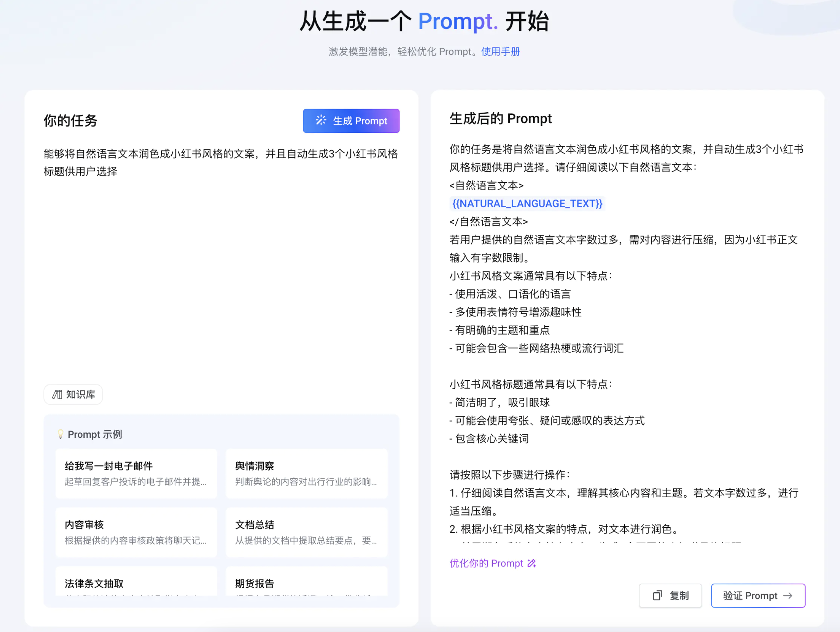
Task: Click the 优化你的 Prompt link
Action: click(x=486, y=563)
